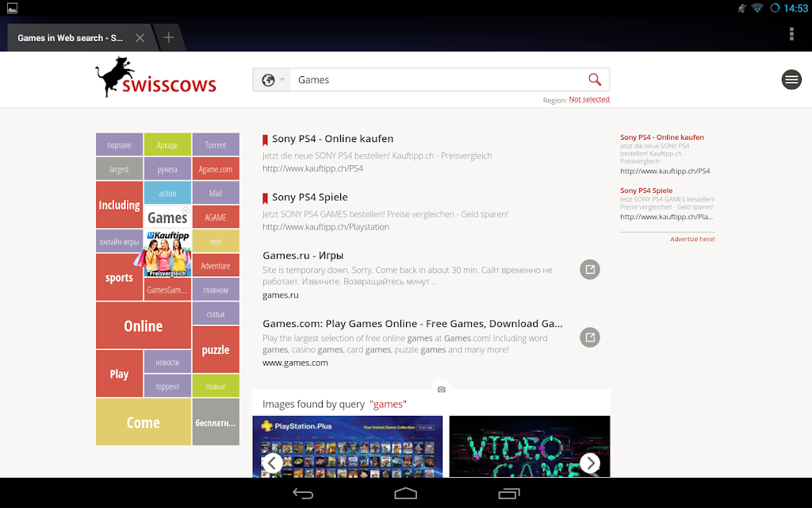Open Games.com result preview icon

point(590,337)
